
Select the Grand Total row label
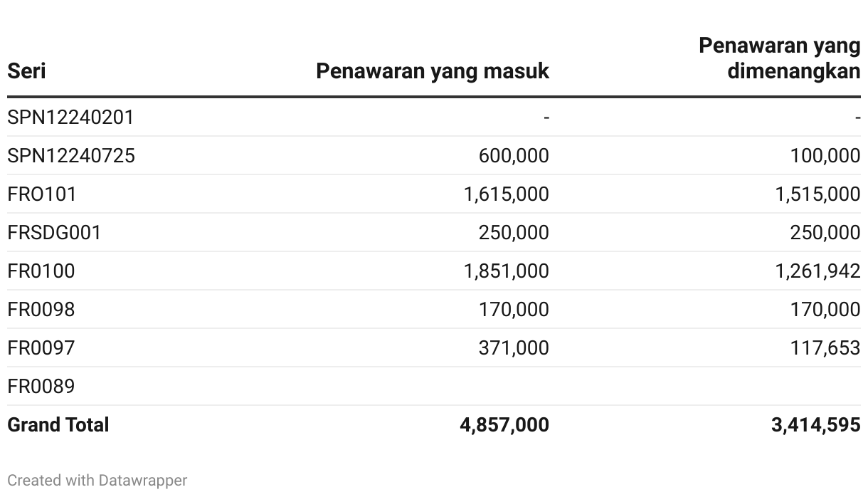point(58,425)
